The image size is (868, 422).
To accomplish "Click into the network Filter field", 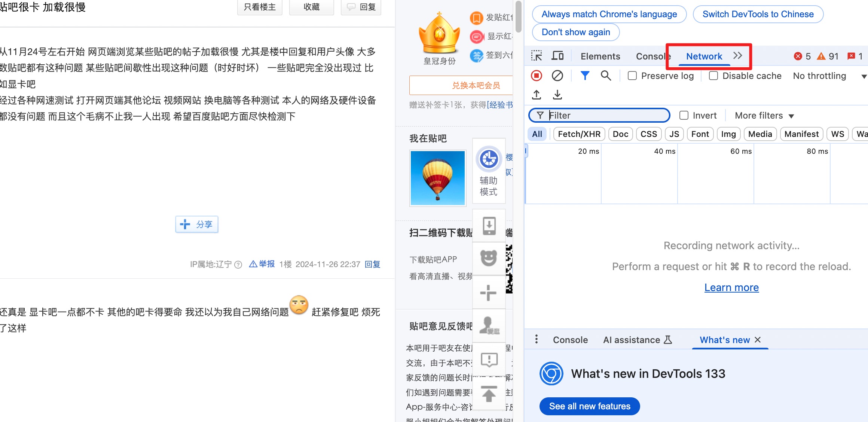I will (x=606, y=116).
